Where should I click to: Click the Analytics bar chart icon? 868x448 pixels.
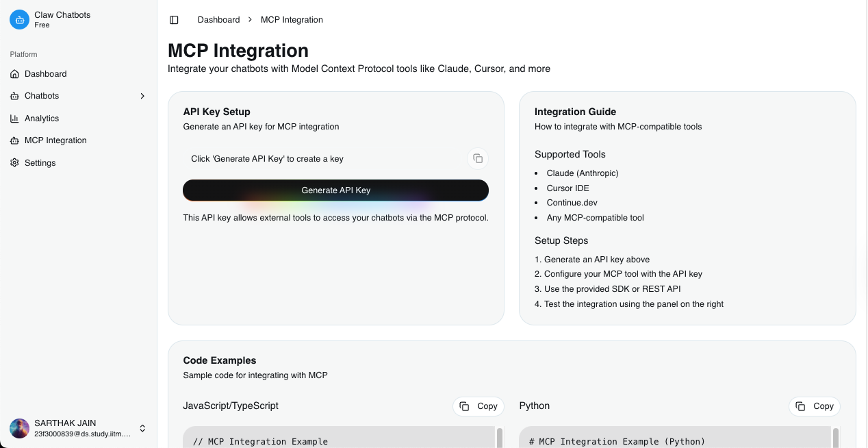coord(15,119)
